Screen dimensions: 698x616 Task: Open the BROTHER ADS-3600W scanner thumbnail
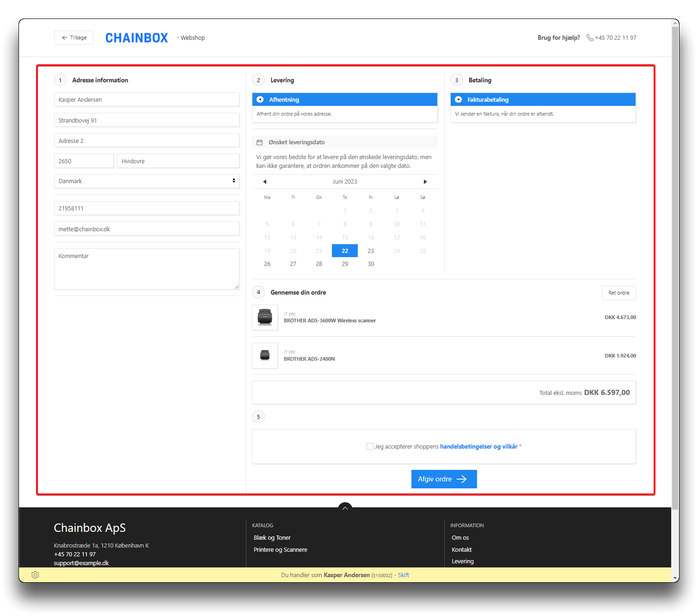tap(265, 317)
